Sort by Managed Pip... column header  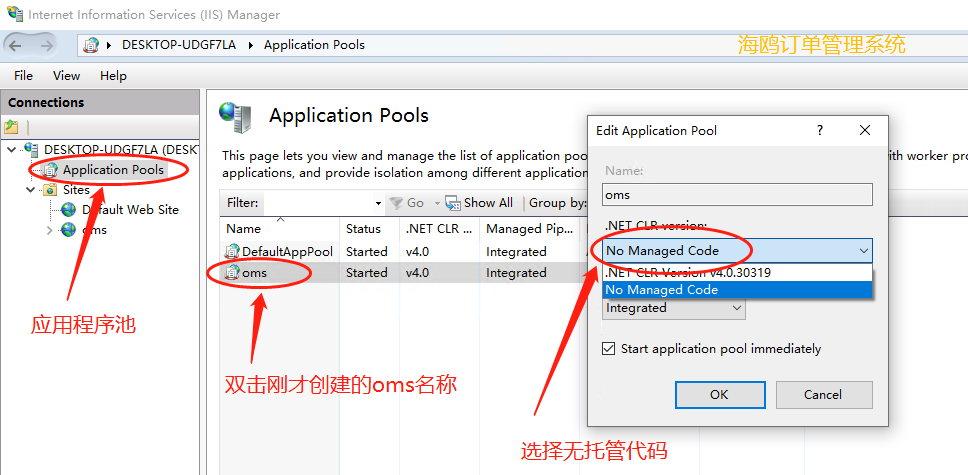pyautogui.click(x=529, y=229)
